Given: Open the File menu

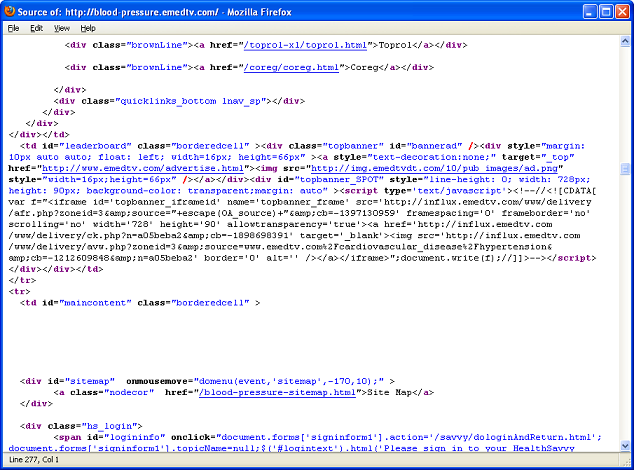Looking at the screenshot, I should [x=13, y=28].
